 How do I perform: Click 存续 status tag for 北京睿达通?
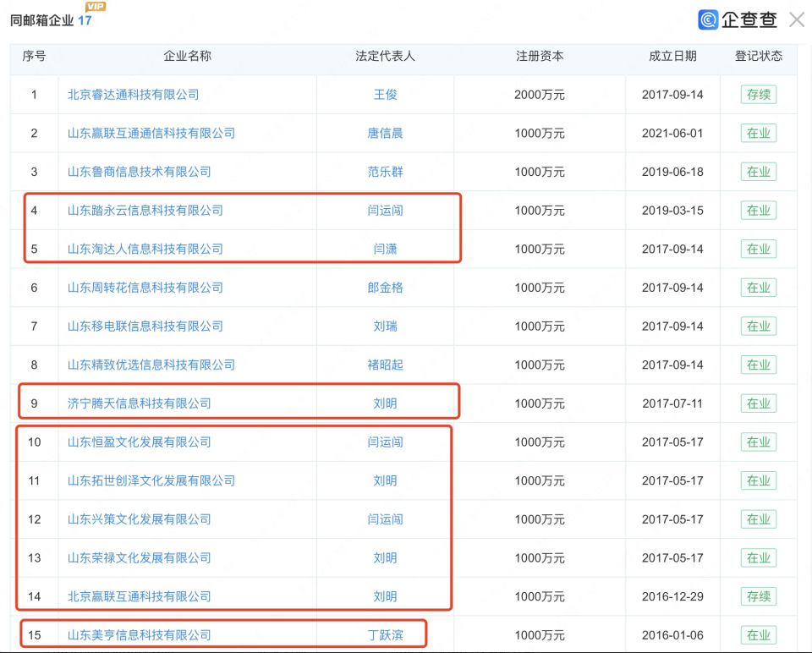pos(759,95)
